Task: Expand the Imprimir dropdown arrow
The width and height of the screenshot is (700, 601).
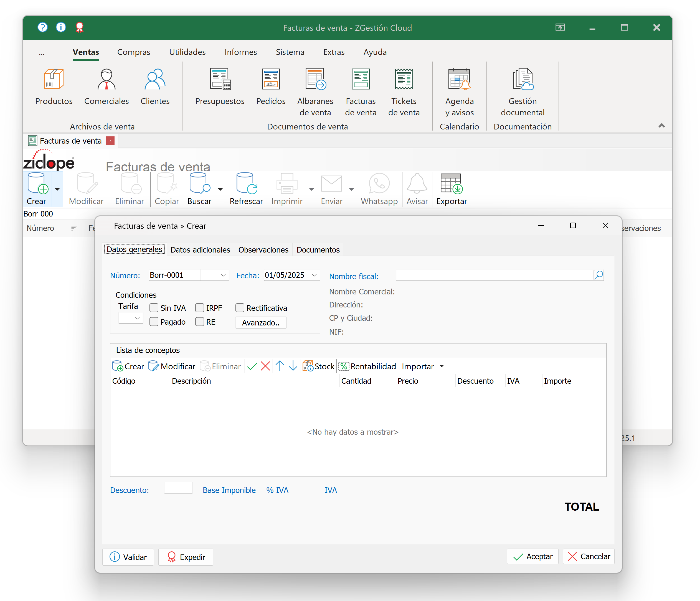Action: [x=311, y=189]
